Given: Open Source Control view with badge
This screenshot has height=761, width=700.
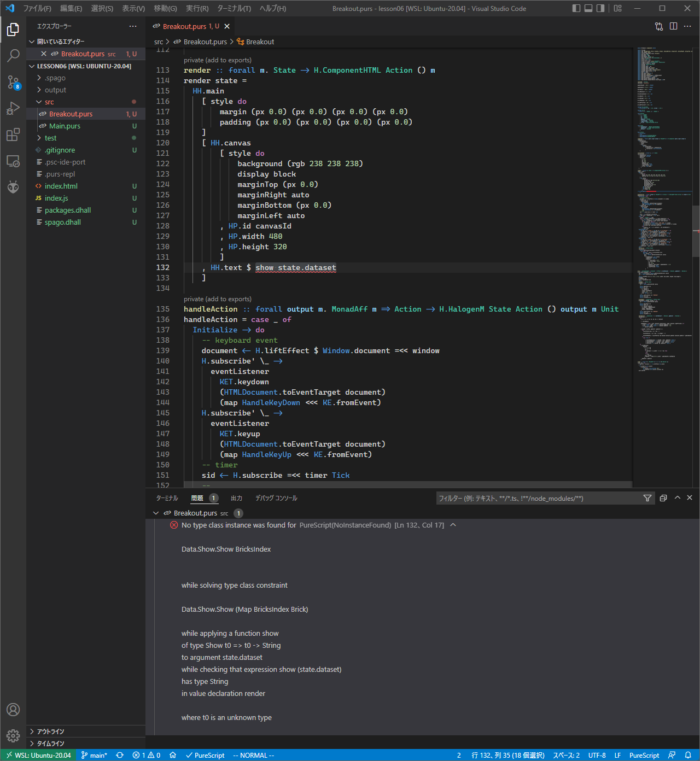Looking at the screenshot, I should pos(13,82).
